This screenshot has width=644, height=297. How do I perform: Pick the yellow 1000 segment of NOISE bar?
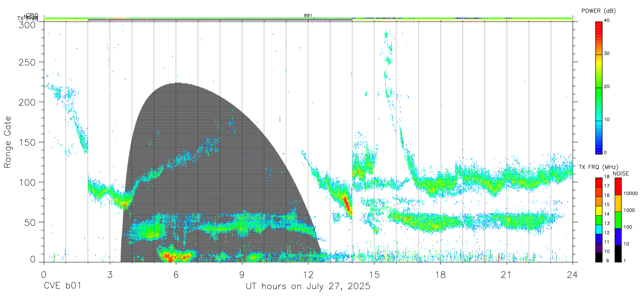pos(617,203)
